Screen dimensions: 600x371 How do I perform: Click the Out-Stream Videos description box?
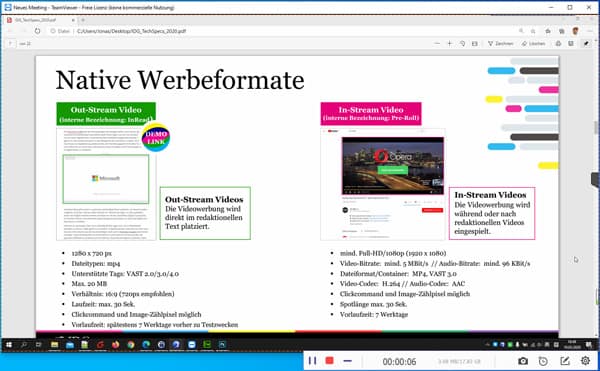pyautogui.click(x=205, y=213)
